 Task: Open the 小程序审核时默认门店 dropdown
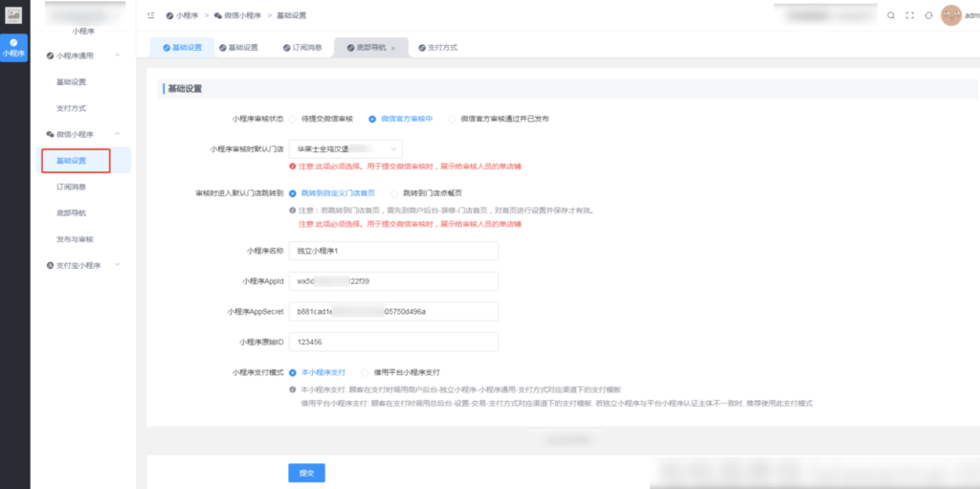tap(345, 149)
